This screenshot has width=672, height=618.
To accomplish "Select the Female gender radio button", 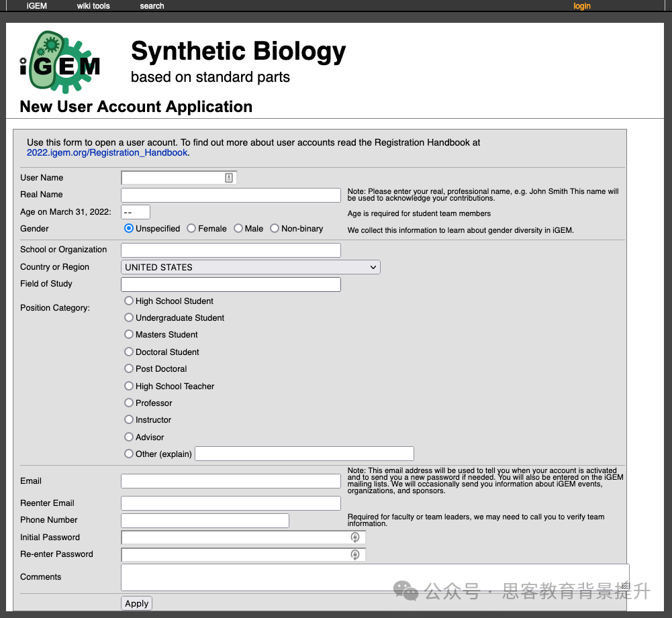I will pyautogui.click(x=191, y=229).
